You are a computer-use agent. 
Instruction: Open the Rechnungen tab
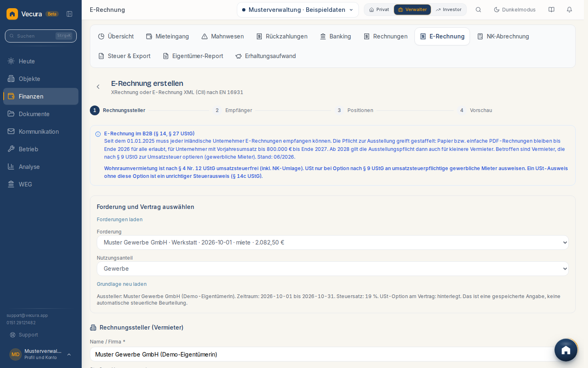tap(385, 36)
